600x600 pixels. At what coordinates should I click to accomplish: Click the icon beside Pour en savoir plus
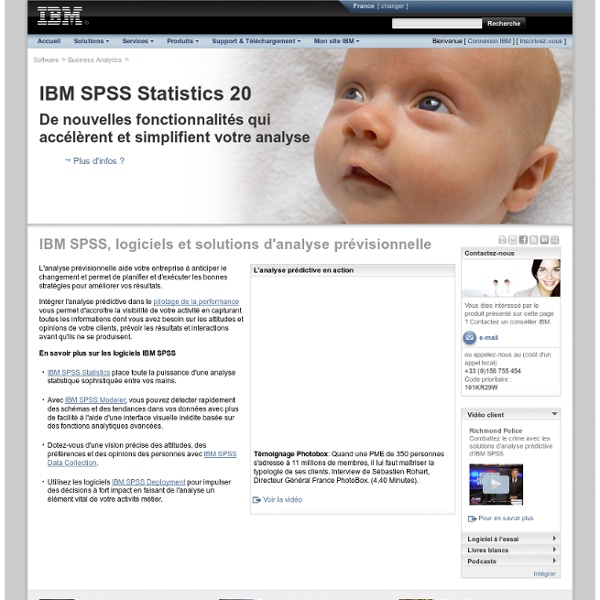pyautogui.click(x=472, y=518)
